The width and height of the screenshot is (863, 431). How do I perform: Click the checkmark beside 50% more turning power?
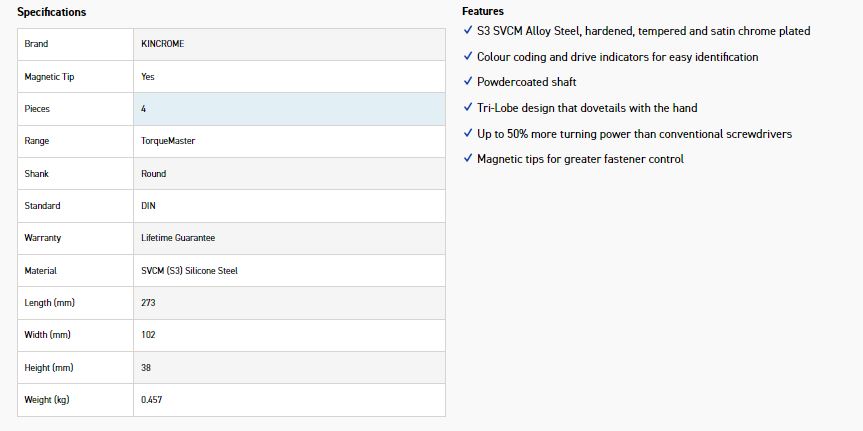click(x=468, y=133)
